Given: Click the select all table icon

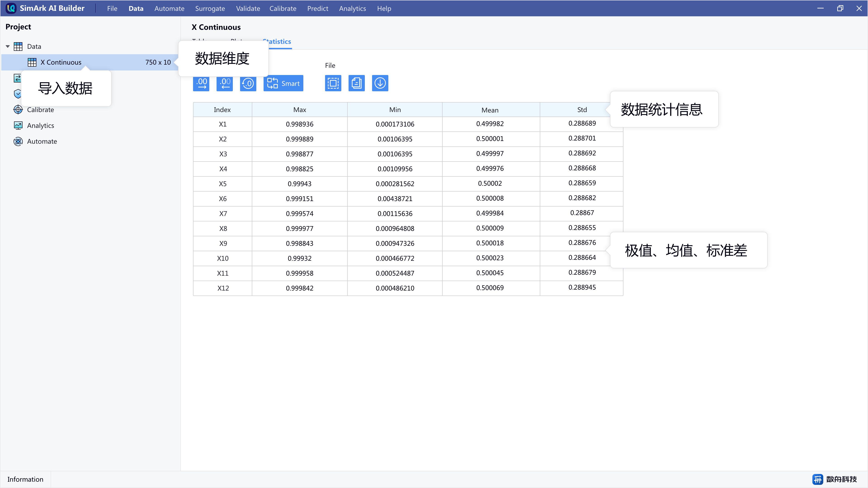Looking at the screenshot, I should 333,83.
